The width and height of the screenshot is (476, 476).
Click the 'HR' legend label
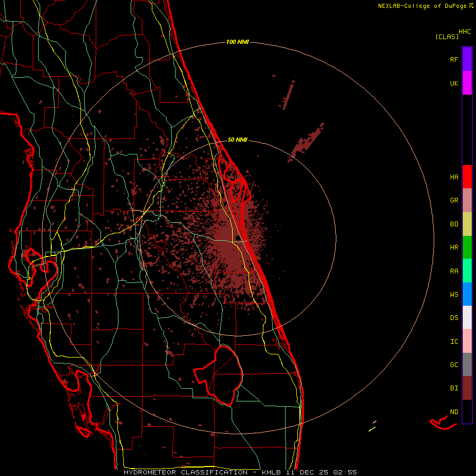pyautogui.click(x=454, y=248)
